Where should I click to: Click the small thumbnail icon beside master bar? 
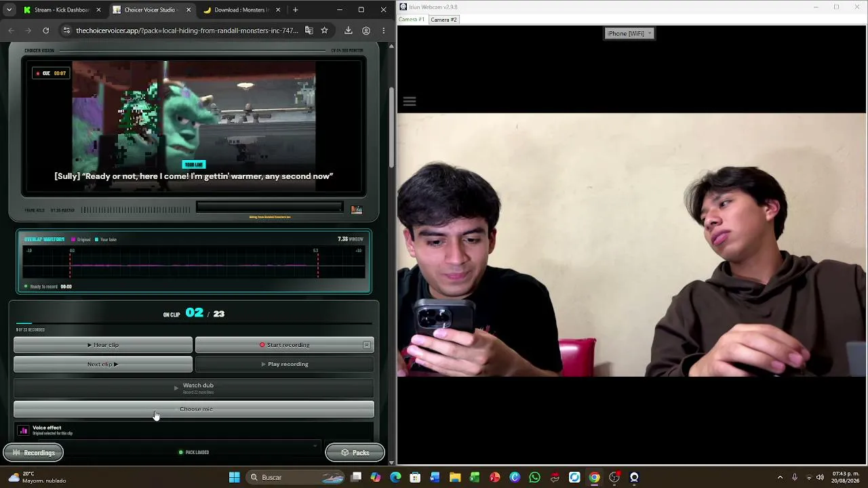coord(356,209)
